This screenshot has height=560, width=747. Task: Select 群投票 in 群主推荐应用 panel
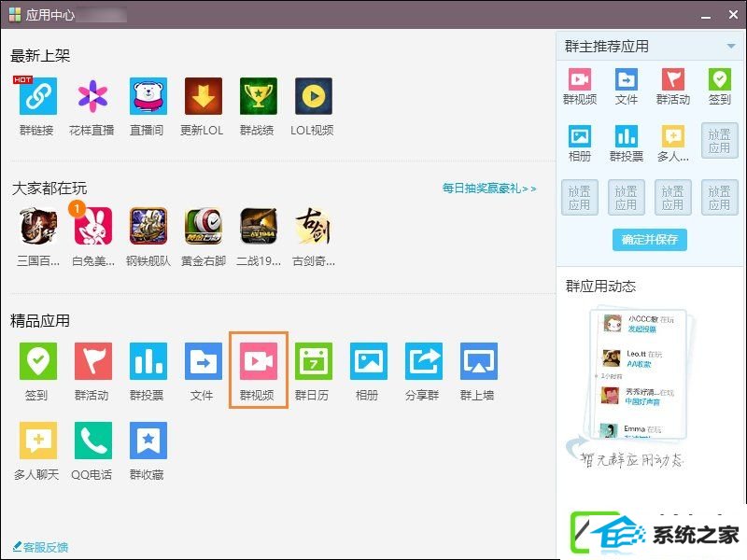pos(627,136)
